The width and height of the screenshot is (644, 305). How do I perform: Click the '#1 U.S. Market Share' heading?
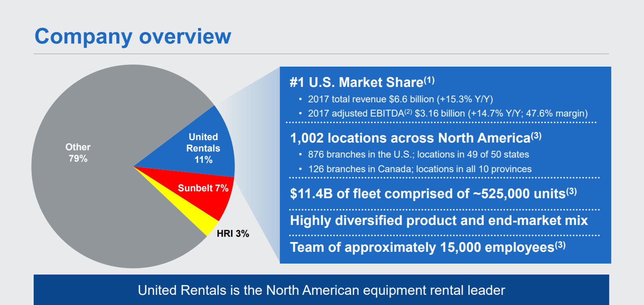[362, 82]
